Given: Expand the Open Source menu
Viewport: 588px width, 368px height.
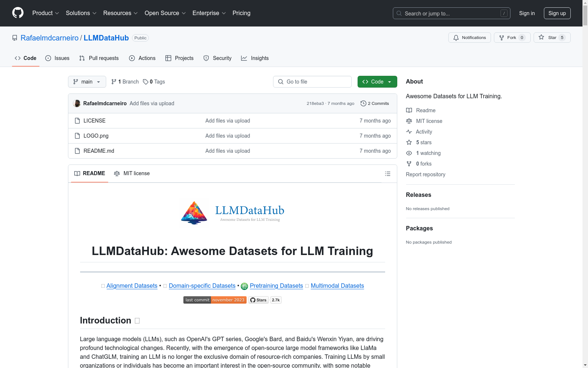Looking at the screenshot, I should point(165,13).
